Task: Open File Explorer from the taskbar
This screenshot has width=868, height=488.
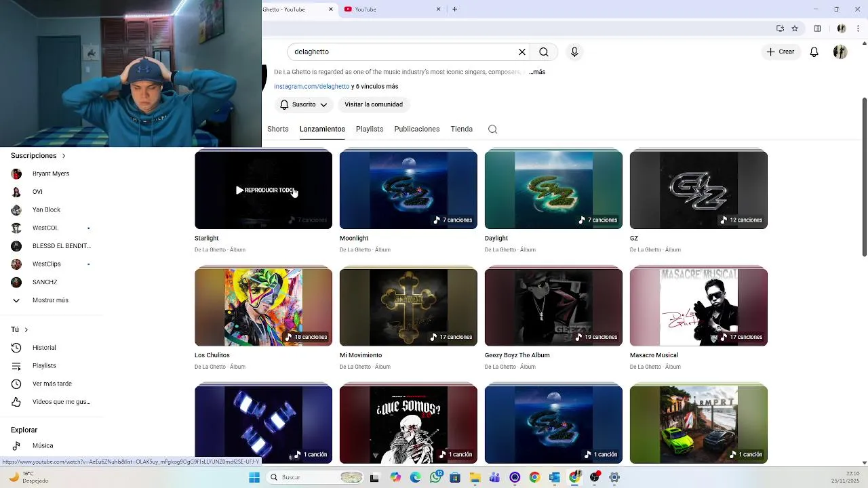Action: pos(475,477)
